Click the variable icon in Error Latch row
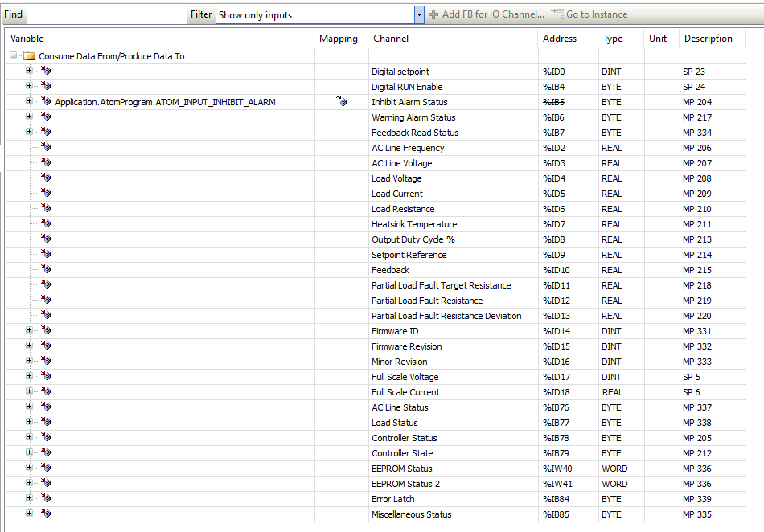The height and width of the screenshot is (532, 764). [46, 499]
